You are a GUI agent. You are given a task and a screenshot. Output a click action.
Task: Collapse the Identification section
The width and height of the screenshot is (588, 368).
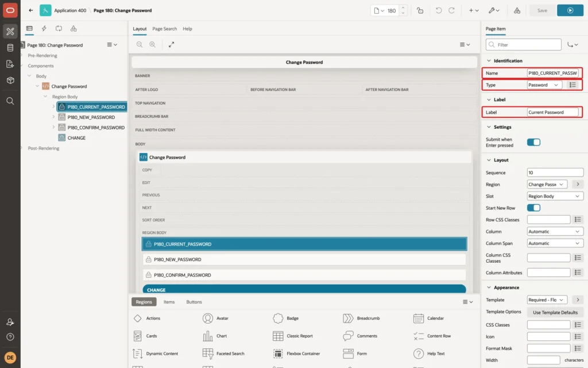[x=489, y=60]
